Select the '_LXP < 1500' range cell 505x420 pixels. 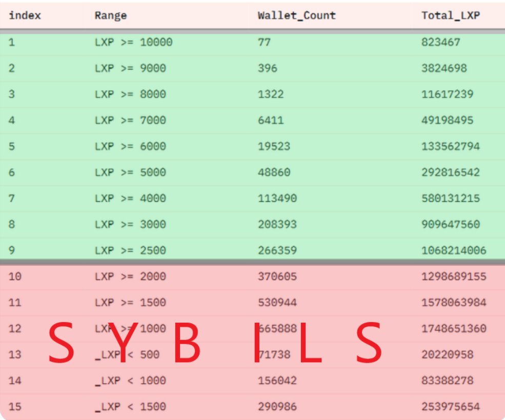pyautogui.click(x=130, y=407)
